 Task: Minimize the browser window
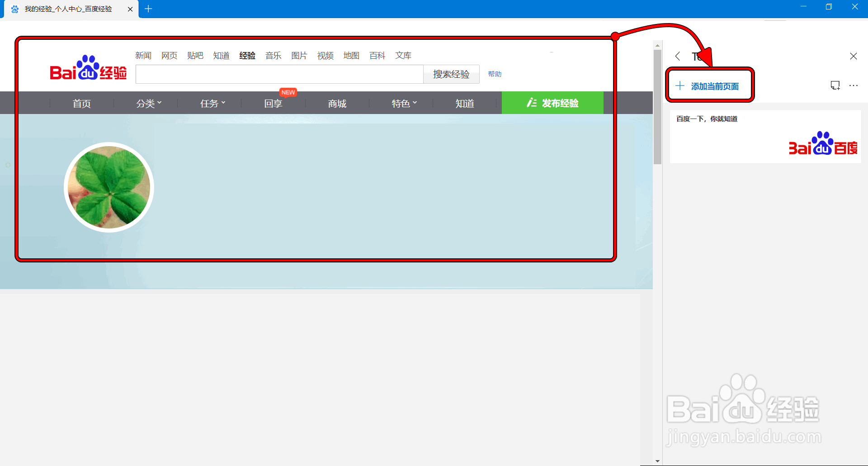(803, 7)
